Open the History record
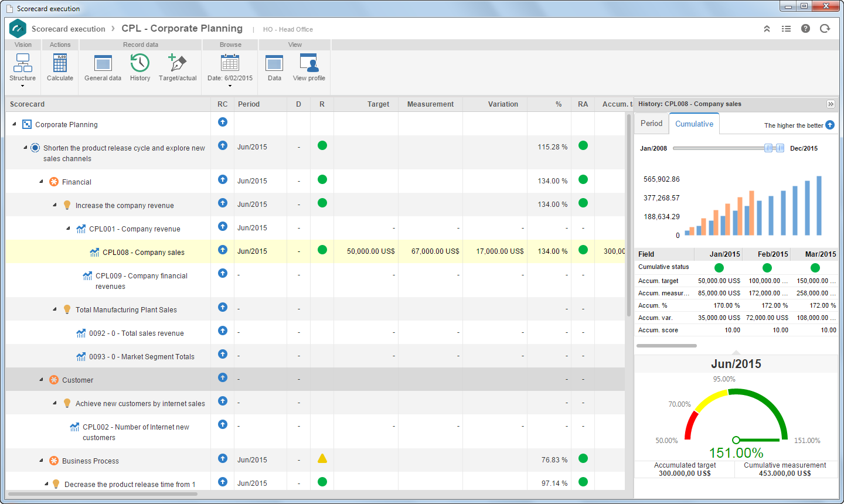844x504 pixels. [x=140, y=67]
